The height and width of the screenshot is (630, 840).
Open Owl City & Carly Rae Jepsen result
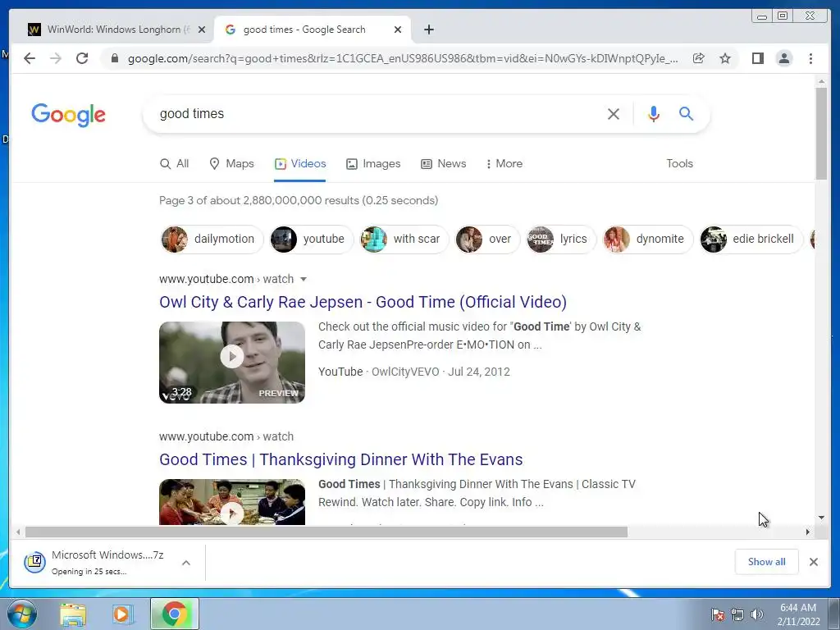click(363, 302)
